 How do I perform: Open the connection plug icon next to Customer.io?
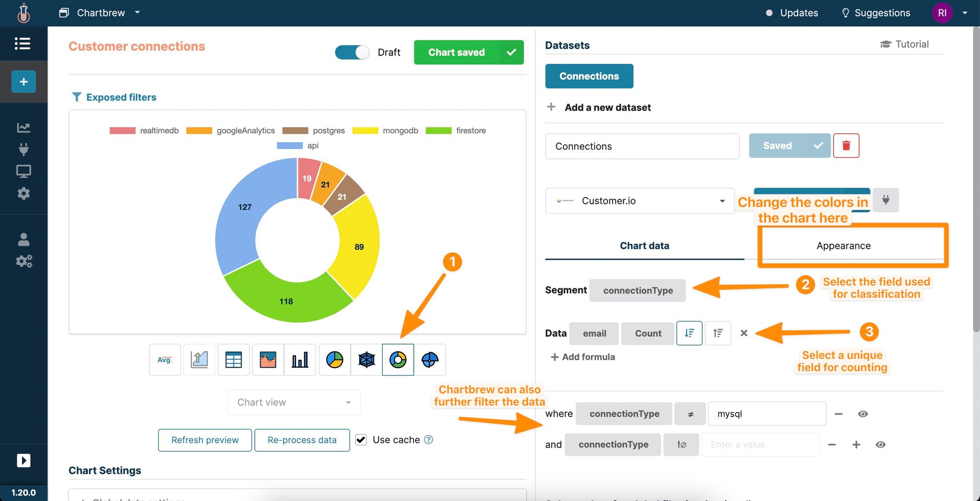point(886,200)
